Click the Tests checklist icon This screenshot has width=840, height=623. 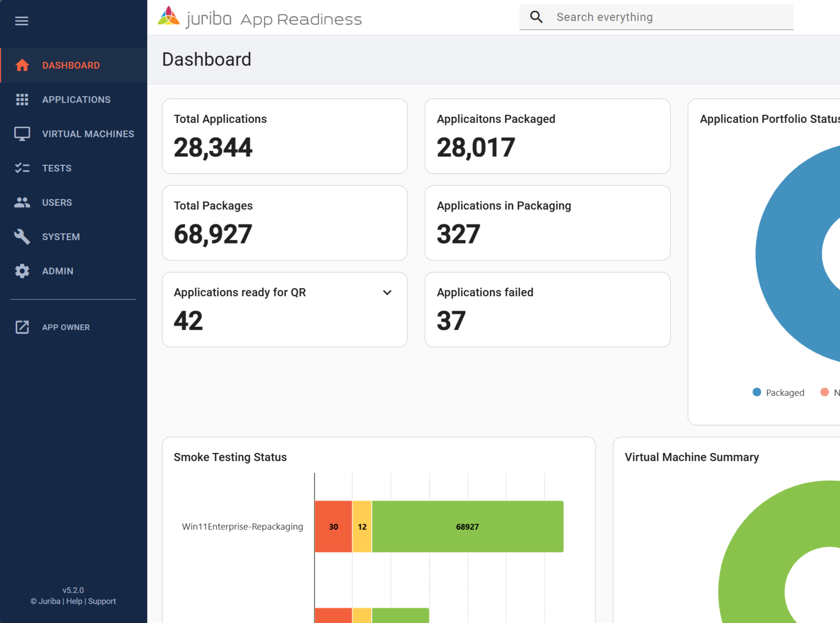[22, 168]
